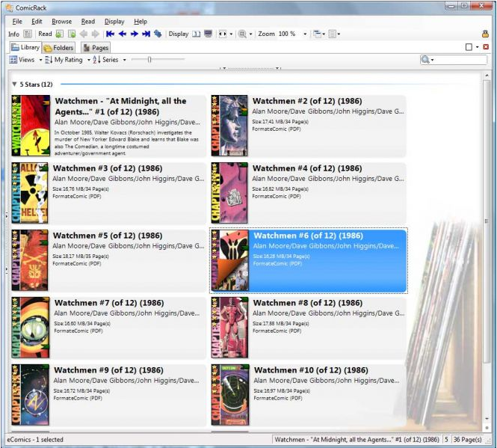Click scrollbar up arrow of comic list
This screenshot has width=497, height=448.
coord(487,76)
